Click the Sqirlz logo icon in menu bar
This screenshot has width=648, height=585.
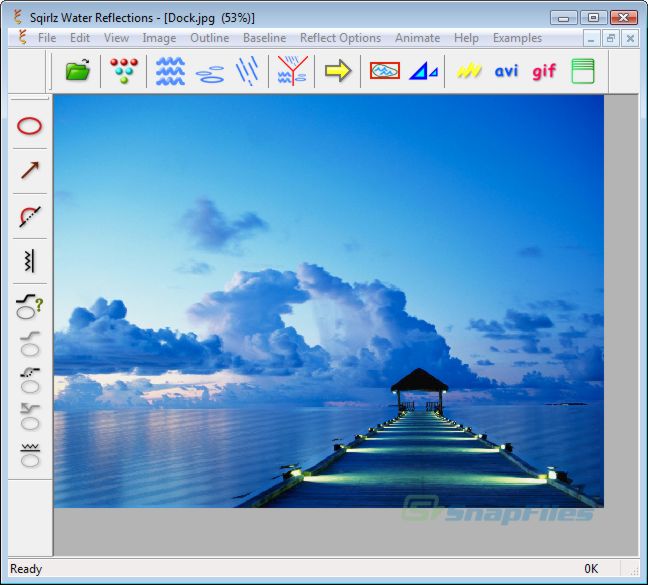23,37
